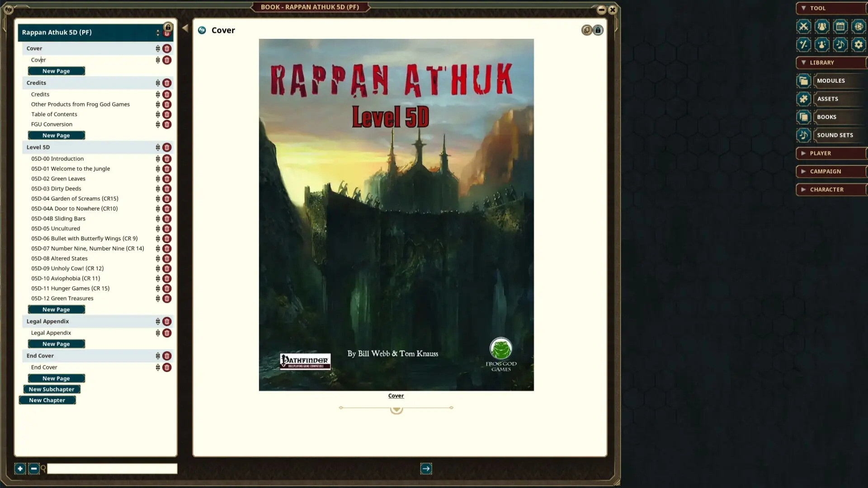The width and height of the screenshot is (868, 488).
Task: Click the New Chapter button
Action: pos(47,400)
